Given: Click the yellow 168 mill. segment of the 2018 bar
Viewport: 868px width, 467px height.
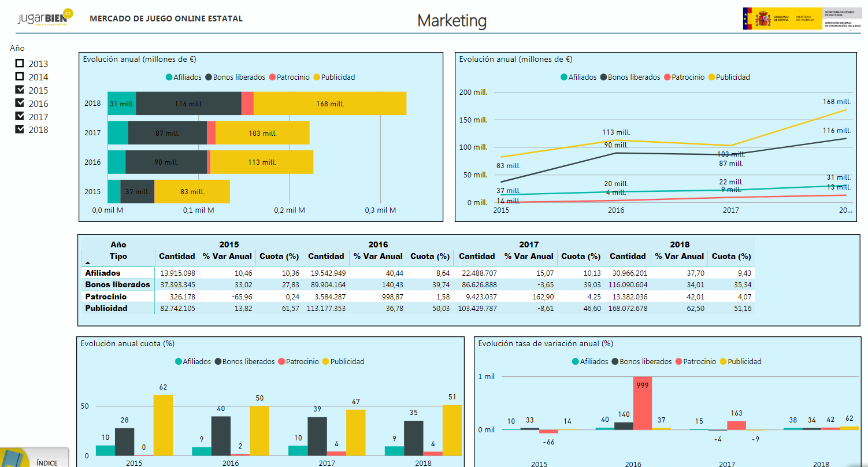Looking at the screenshot, I should [x=329, y=103].
